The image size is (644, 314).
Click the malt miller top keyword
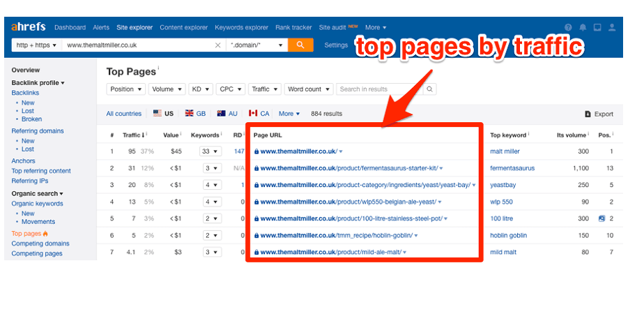pyautogui.click(x=505, y=151)
